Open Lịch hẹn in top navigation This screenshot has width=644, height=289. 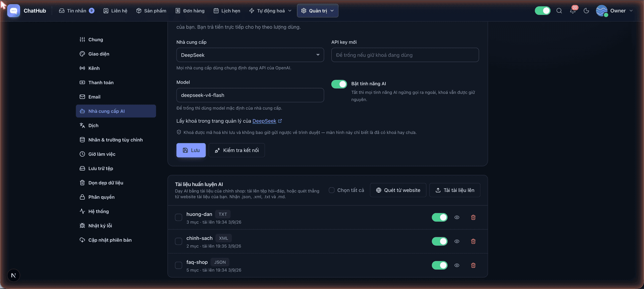tap(227, 11)
